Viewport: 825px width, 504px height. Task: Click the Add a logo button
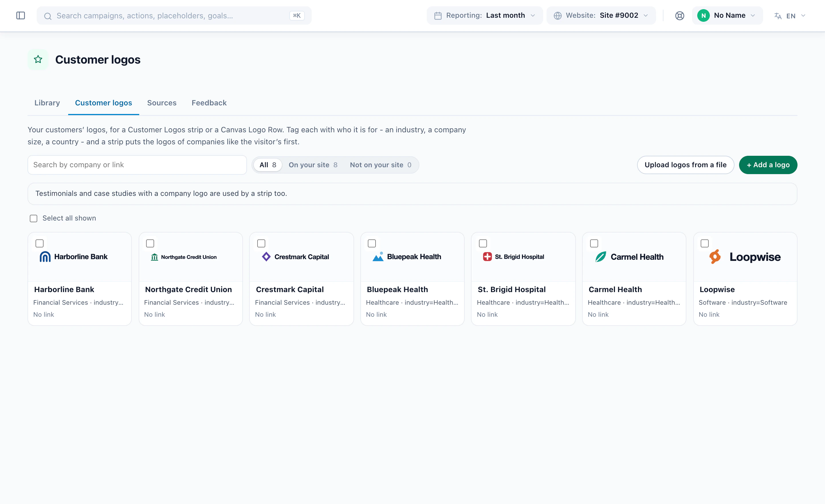tap(768, 165)
